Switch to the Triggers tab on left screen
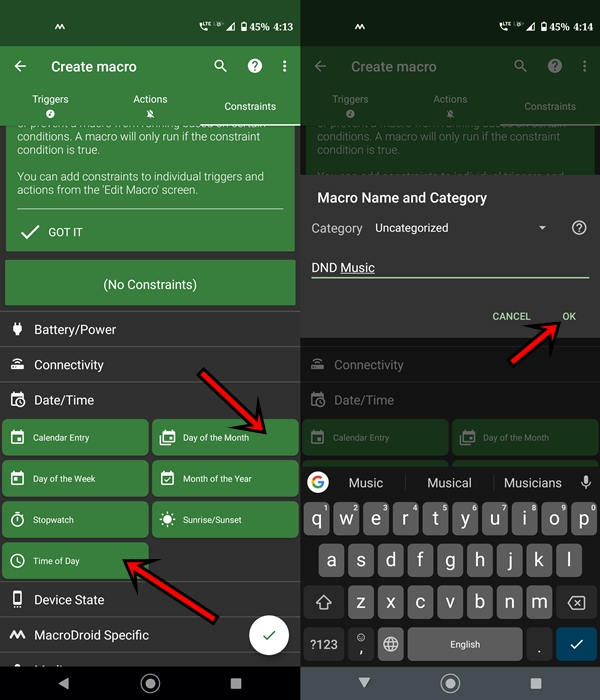The width and height of the screenshot is (600, 700). pyautogui.click(x=50, y=105)
